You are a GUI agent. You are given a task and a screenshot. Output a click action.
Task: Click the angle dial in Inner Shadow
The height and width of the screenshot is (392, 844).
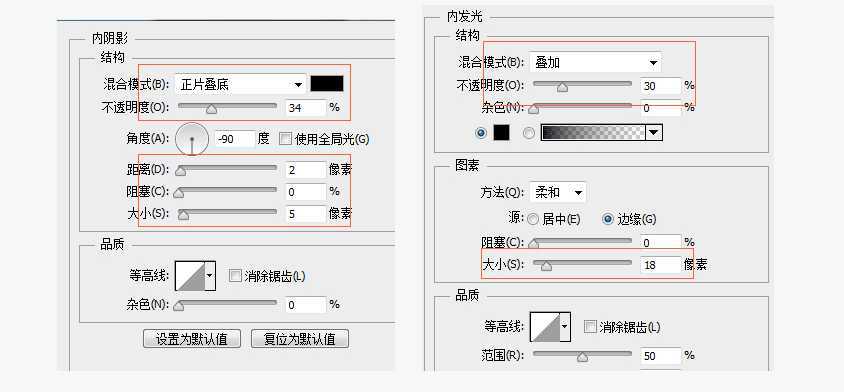(x=192, y=139)
